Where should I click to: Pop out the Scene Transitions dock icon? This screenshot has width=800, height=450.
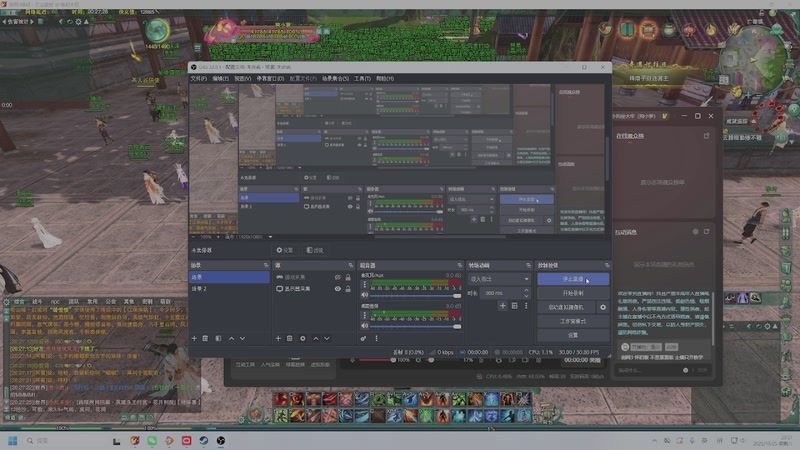pyautogui.click(x=528, y=265)
